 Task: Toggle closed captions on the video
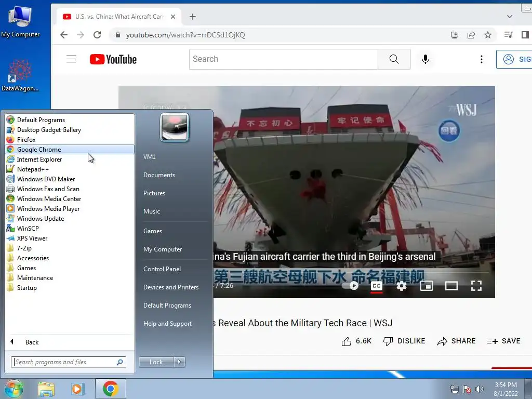pos(377,286)
